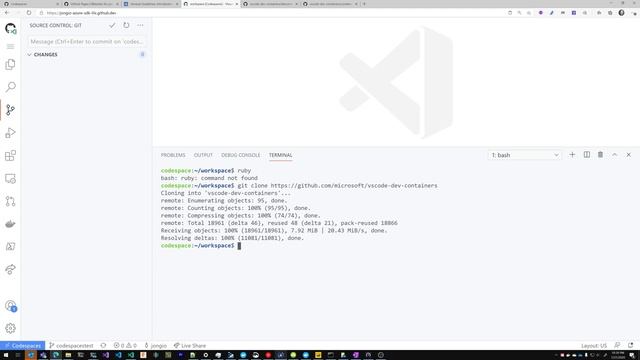Click the changes count badge
Screen dimensions: 640x360
click(142, 54)
